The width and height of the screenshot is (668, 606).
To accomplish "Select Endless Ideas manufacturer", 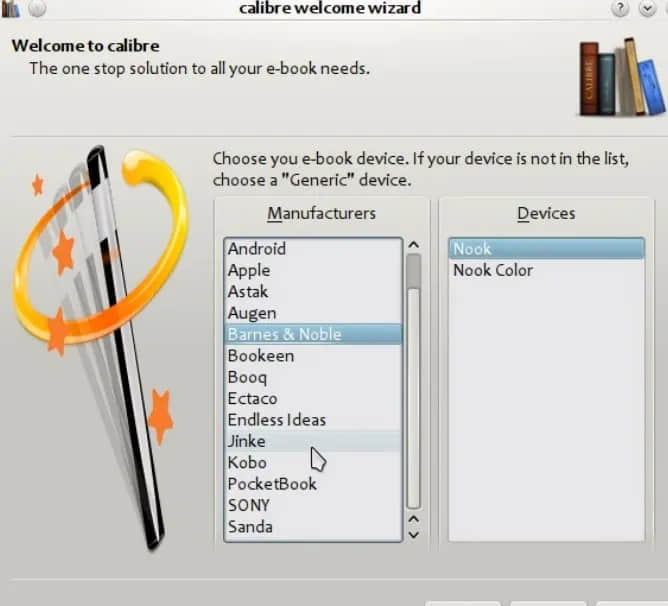I will click(313, 420).
